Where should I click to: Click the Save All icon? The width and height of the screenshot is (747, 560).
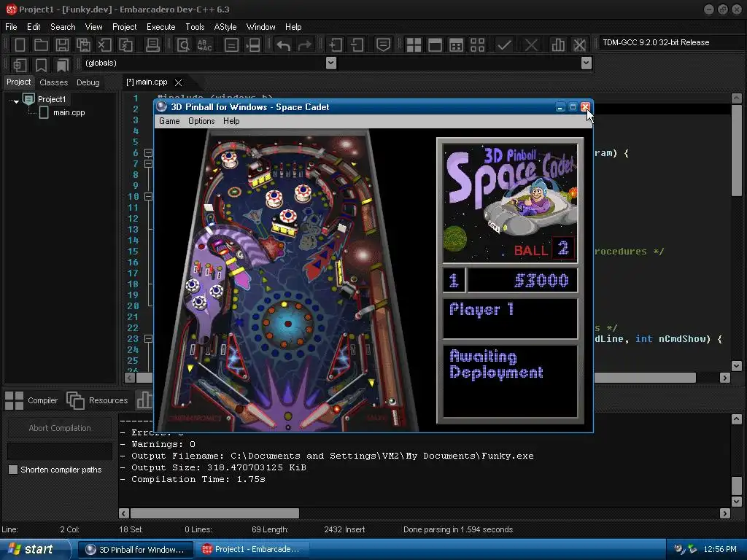(x=83, y=44)
